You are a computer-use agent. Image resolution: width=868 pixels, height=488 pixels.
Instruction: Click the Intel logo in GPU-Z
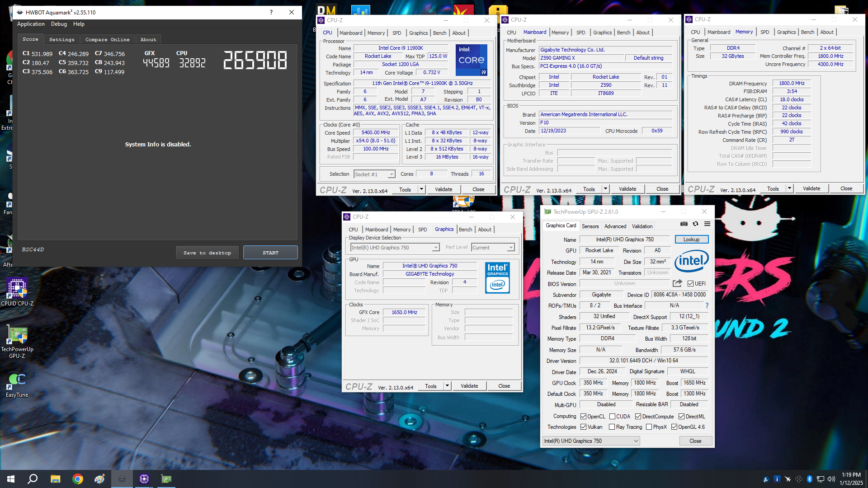coord(691,261)
